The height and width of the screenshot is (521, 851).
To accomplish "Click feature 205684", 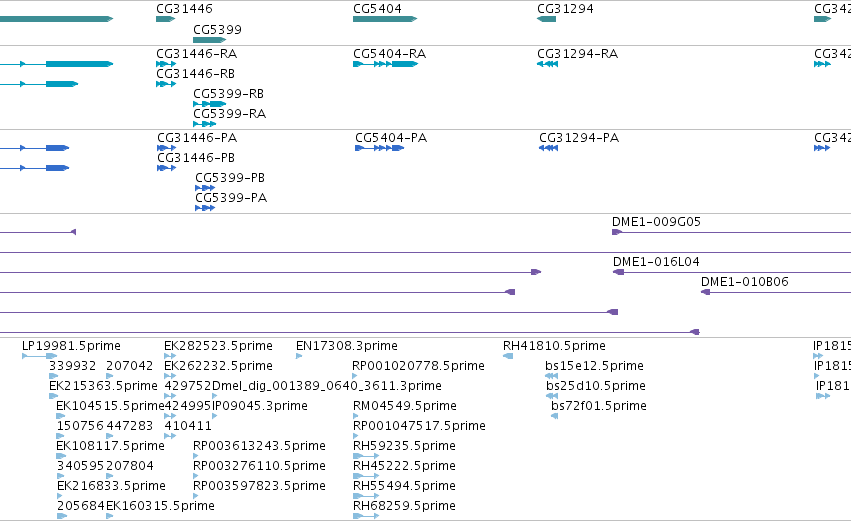I will click(80, 506).
